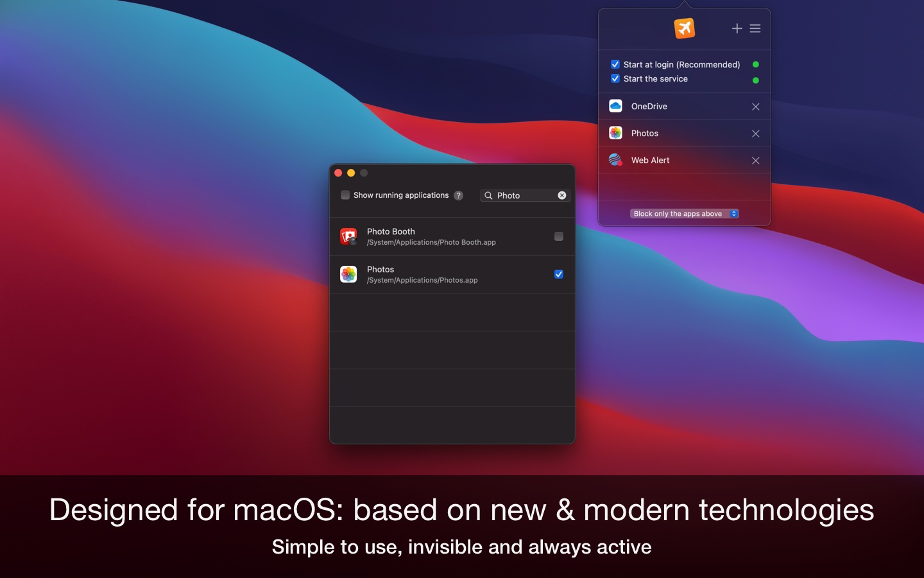924x578 pixels.
Task: Open the Block only the apps above dropdown
Action: pos(684,214)
